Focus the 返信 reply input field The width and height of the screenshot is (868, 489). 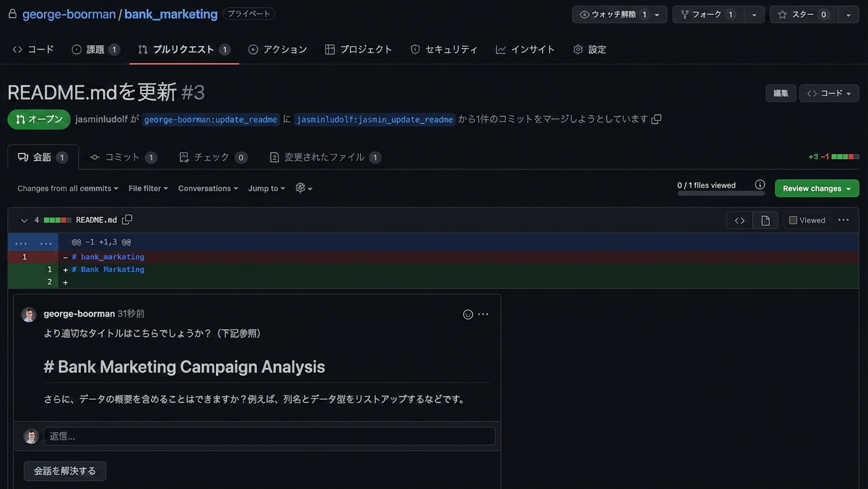(270, 436)
